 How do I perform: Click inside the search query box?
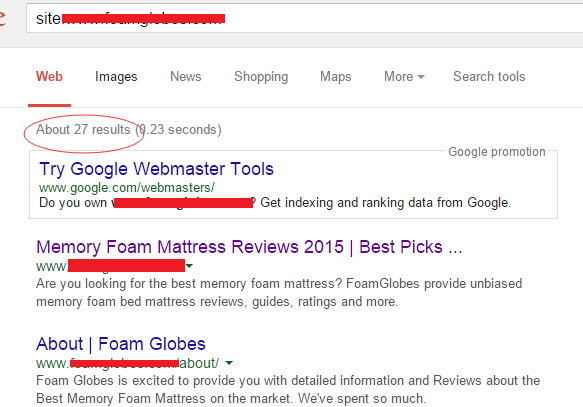coord(305,18)
